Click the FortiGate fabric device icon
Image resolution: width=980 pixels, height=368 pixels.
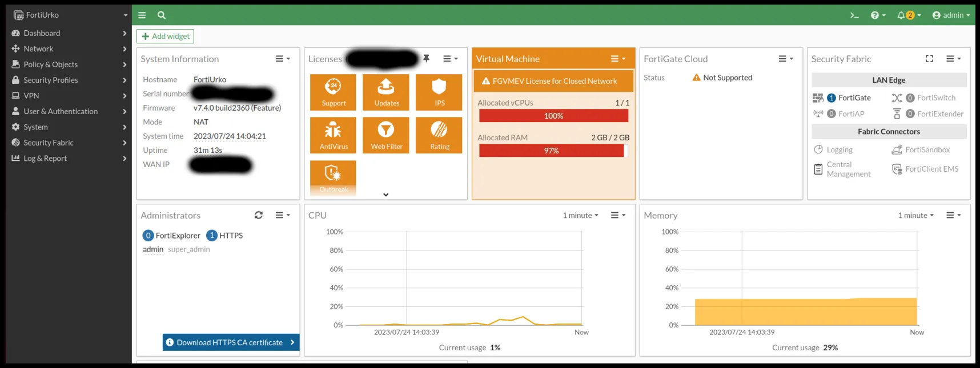(x=818, y=98)
